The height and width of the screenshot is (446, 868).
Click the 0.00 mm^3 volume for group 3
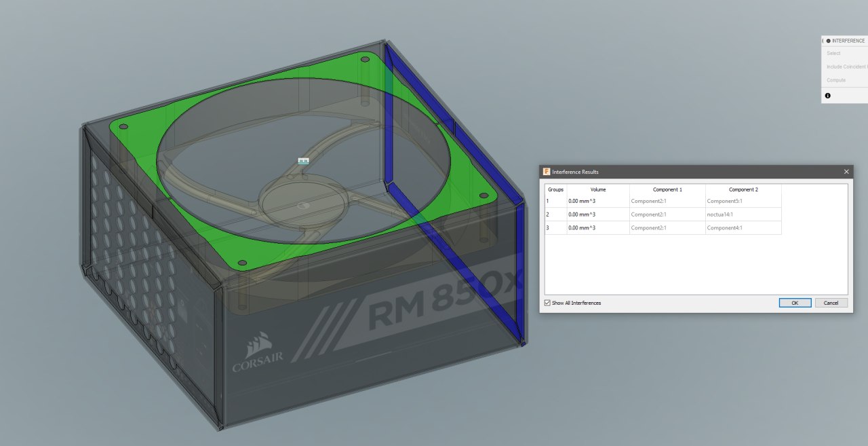click(598, 227)
